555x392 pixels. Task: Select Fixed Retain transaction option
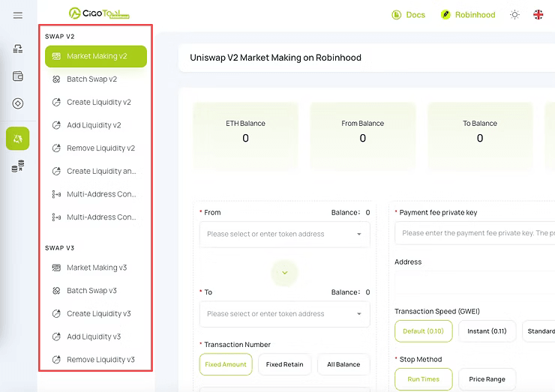tap(284, 364)
